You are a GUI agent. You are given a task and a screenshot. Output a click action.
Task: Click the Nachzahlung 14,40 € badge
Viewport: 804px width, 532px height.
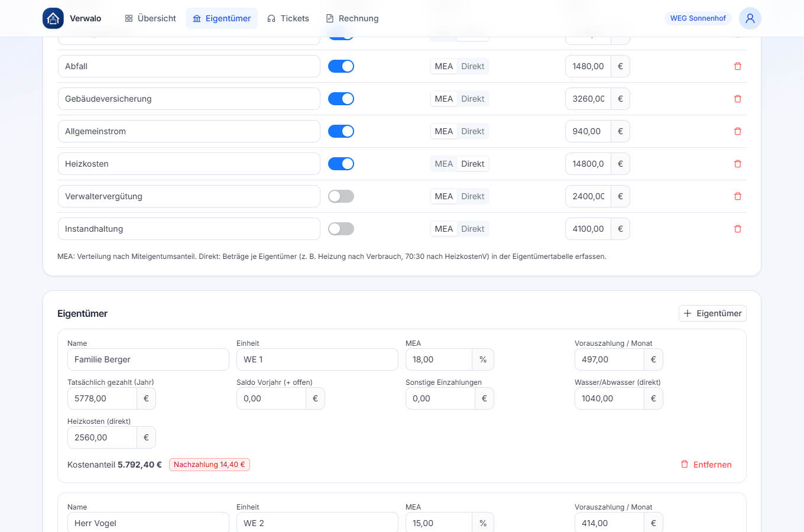[x=209, y=465]
